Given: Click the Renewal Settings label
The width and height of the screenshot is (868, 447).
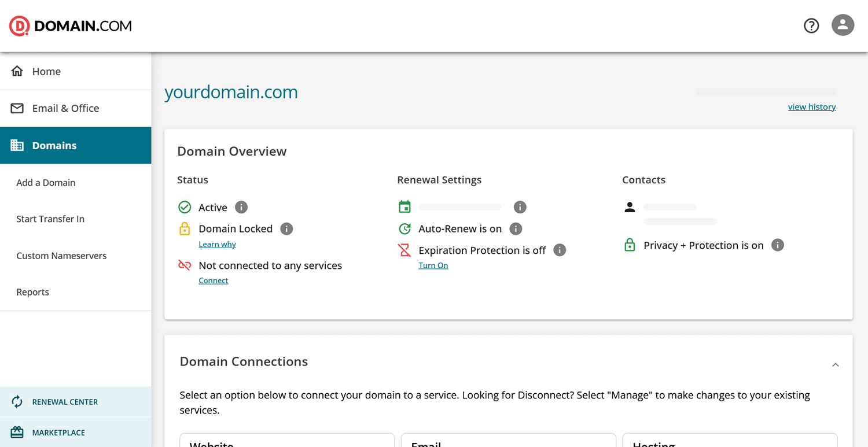Looking at the screenshot, I should pyautogui.click(x=439, y=180).
